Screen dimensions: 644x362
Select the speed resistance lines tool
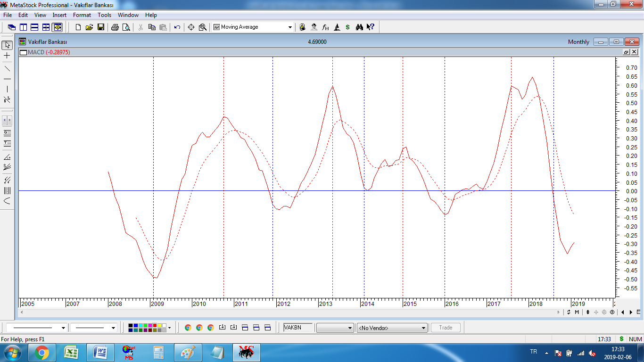point(7,167)
